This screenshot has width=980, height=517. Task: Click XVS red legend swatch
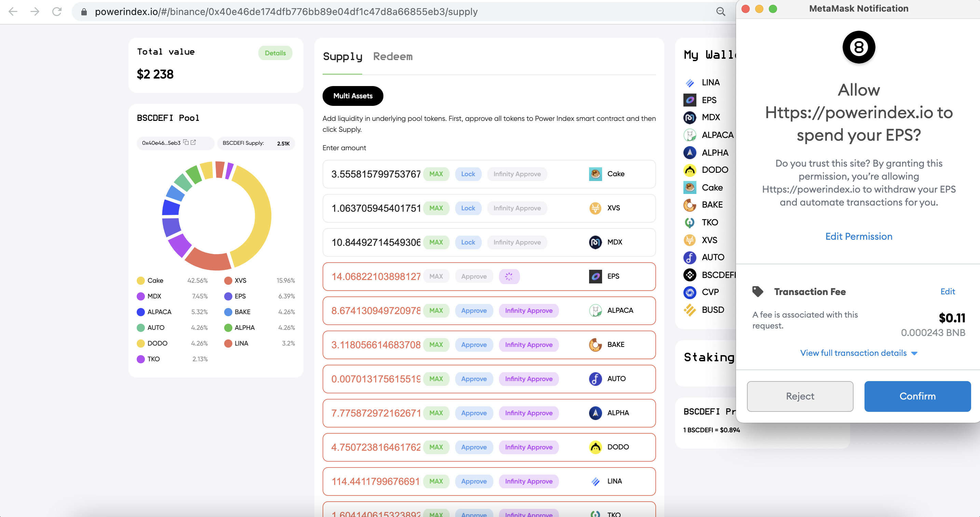tap(228, 281)
